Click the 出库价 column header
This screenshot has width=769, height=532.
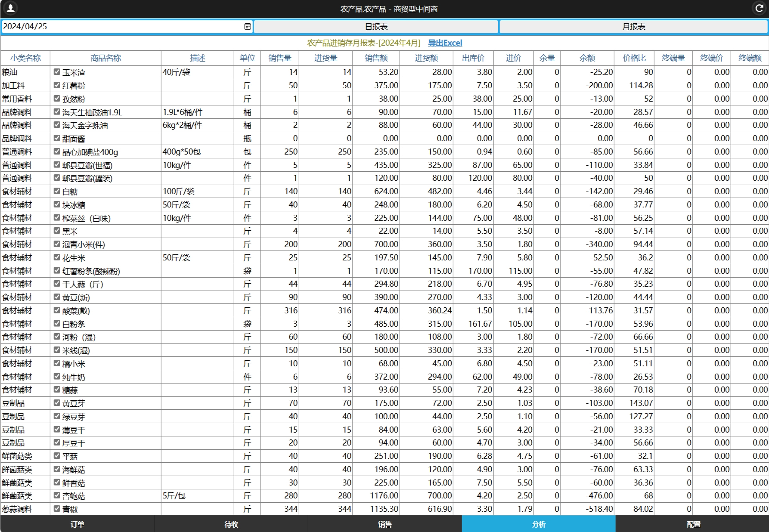[x=473, y=58]
